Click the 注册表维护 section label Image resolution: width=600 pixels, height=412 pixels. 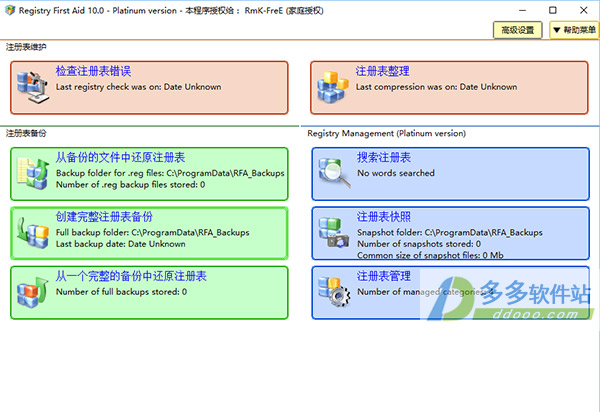tap(26, 47)
